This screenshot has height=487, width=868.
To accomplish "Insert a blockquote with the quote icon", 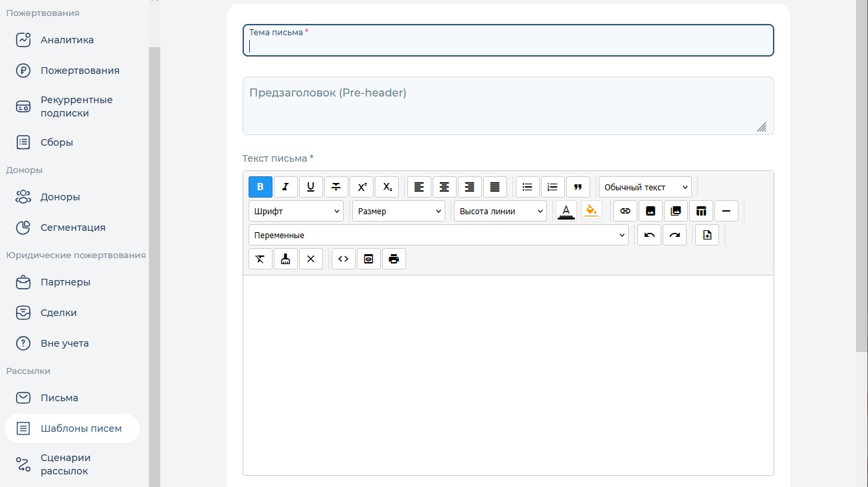I will (x=578, y=187).
